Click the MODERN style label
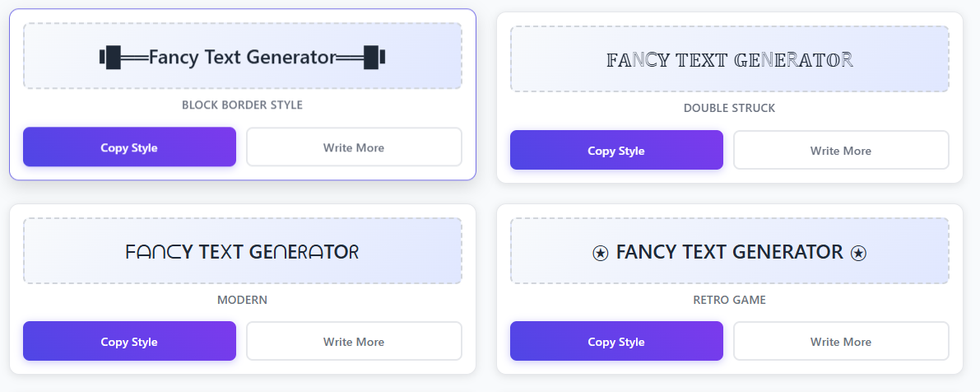The image size is (980, 392). coord(243,300)
